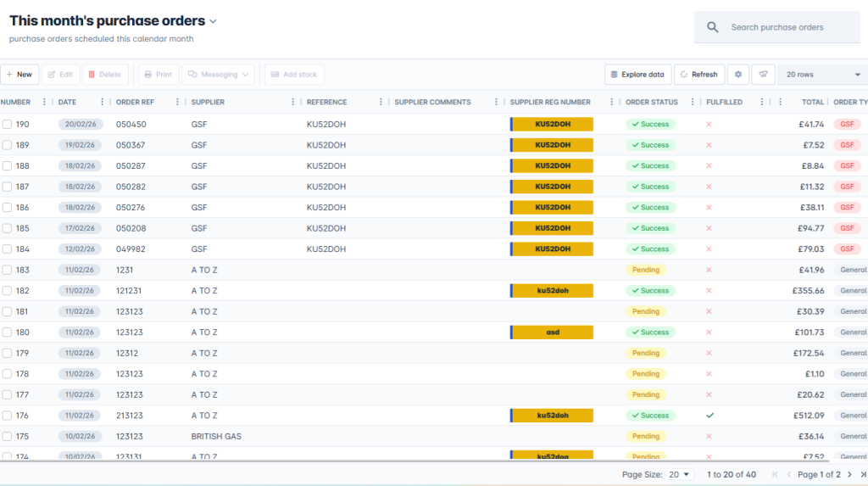Viewport: 868px width, 486px height.
Task: Open the NUMBER column menu dots
Action: pos(44,102)
